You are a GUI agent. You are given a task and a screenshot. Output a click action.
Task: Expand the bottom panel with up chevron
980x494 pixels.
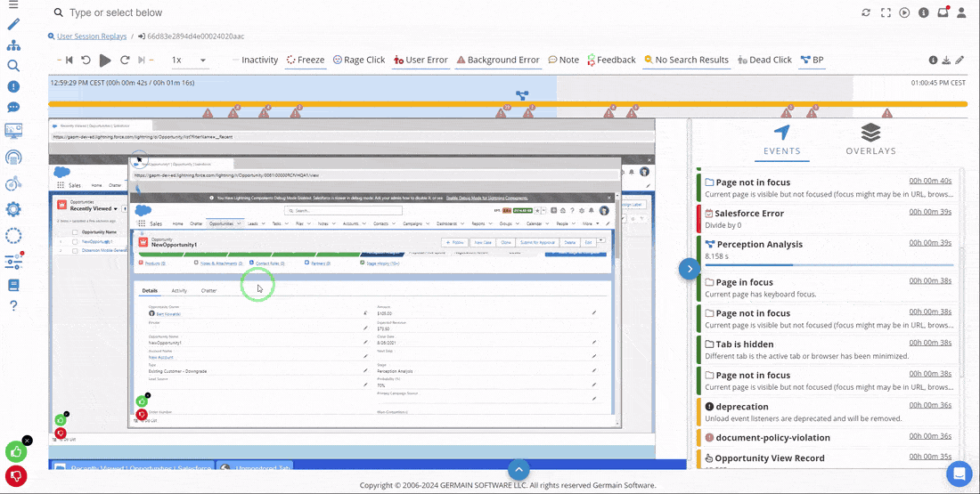pyautogui.click(x=519, y=470)
